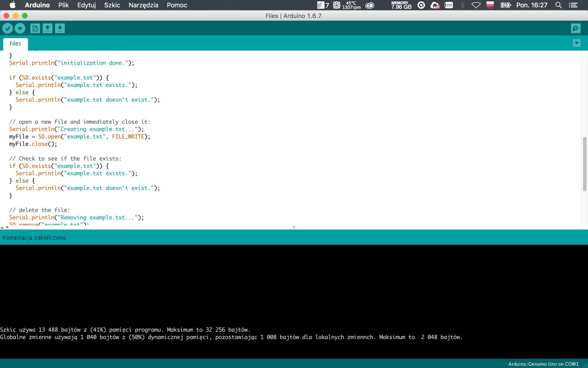Open the Apple menu
The width and height of the screenshot is (588, 368).
tap(12, 5)
